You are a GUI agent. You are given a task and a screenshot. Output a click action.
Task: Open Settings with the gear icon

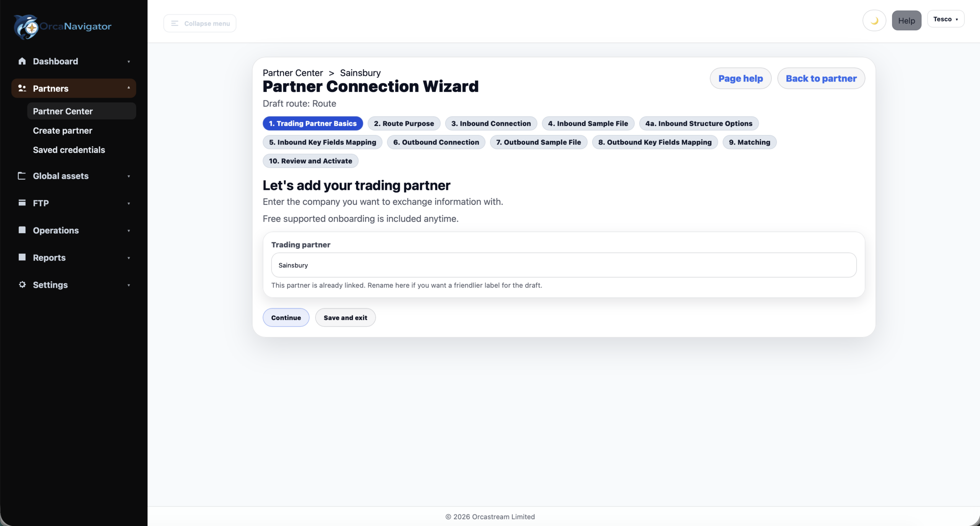pos(21,285)
